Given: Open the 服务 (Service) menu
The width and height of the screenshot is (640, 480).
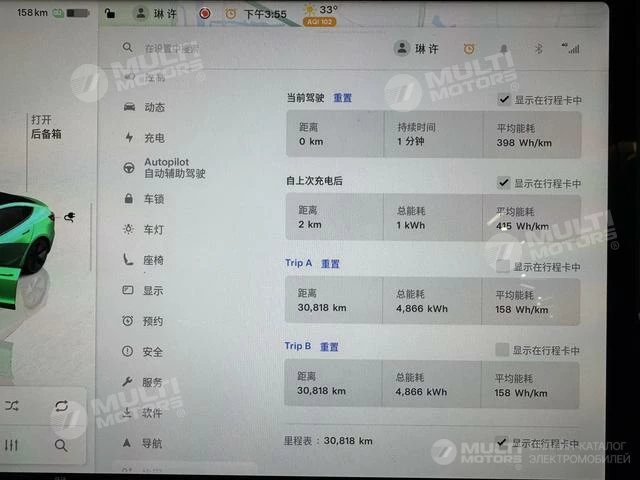Looking at the screenshot, I should click(153, 382).
